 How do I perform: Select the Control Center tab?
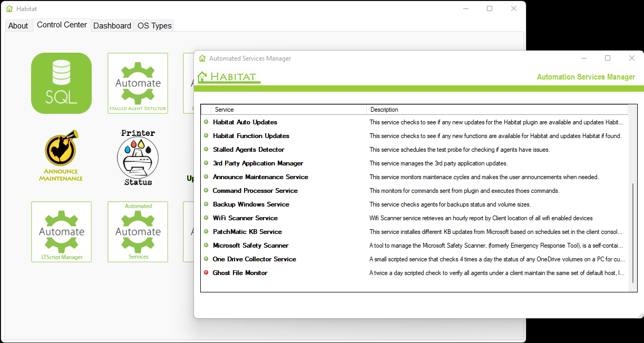62,25
